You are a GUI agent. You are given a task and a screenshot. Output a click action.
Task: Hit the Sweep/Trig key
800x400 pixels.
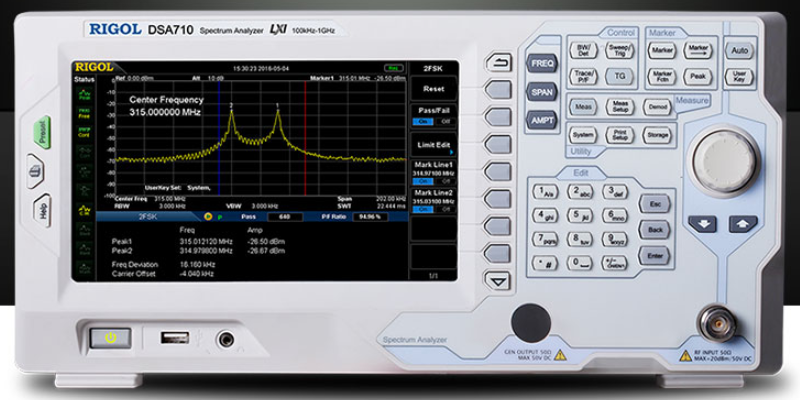point(620,50)
